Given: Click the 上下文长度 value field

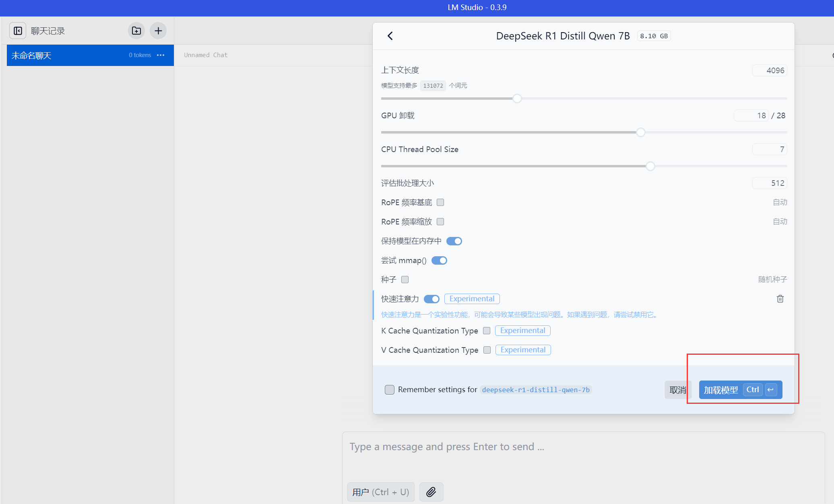Looking at the screenshot, I should point(770,70).
